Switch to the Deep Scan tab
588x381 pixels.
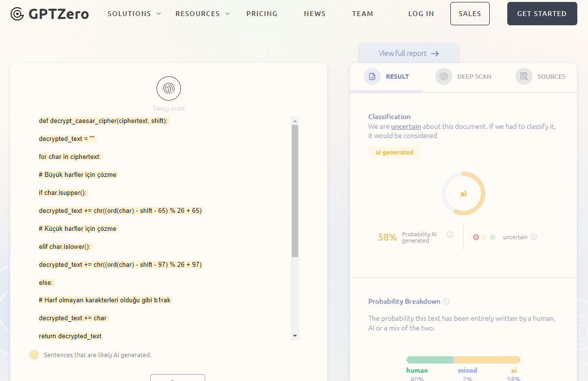[x=463, y=77]
